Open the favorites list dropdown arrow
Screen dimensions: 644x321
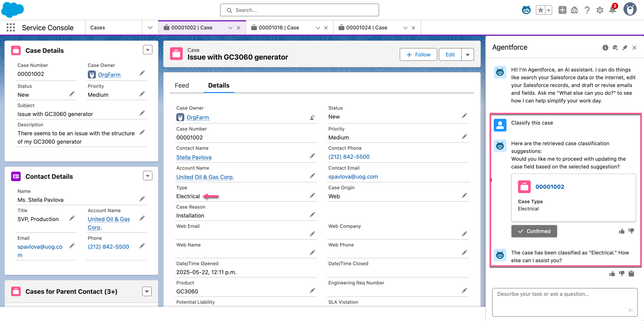[549, 10]
